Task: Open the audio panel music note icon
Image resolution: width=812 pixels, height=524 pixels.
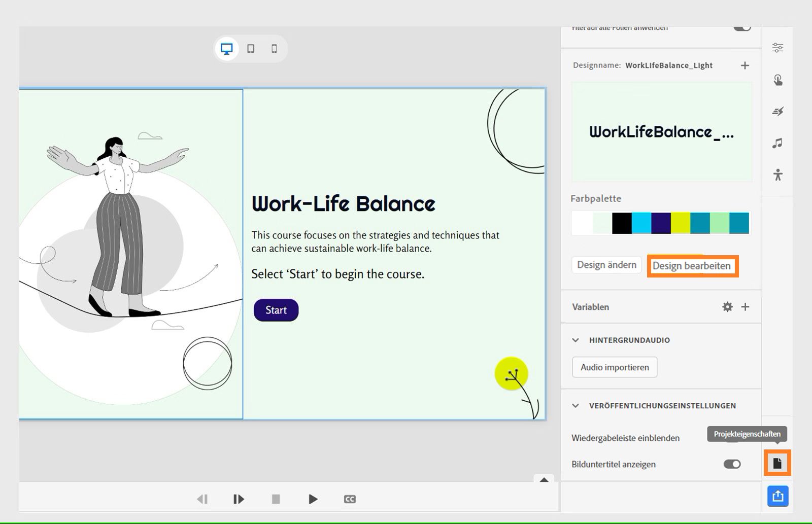Action: (778, 144)
